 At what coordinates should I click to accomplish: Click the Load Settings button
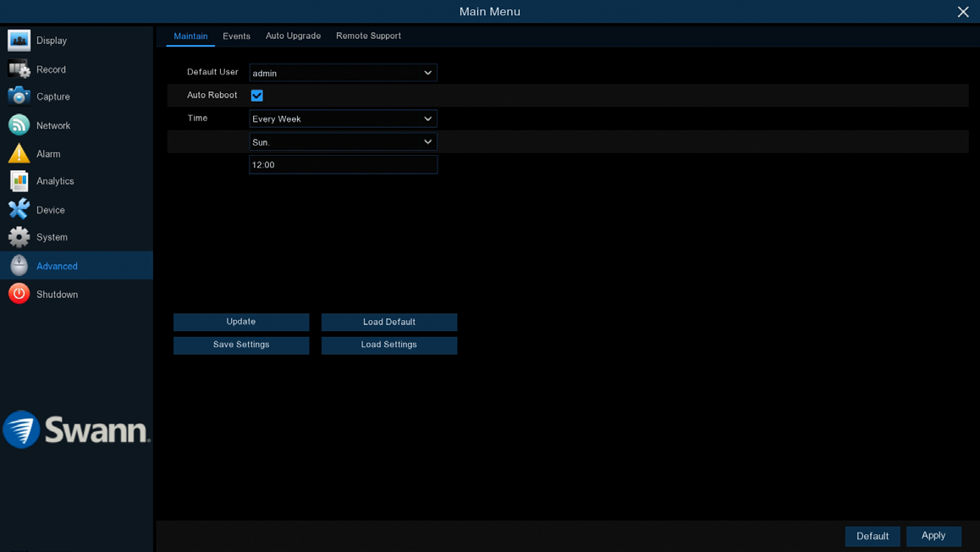(389, 345)
